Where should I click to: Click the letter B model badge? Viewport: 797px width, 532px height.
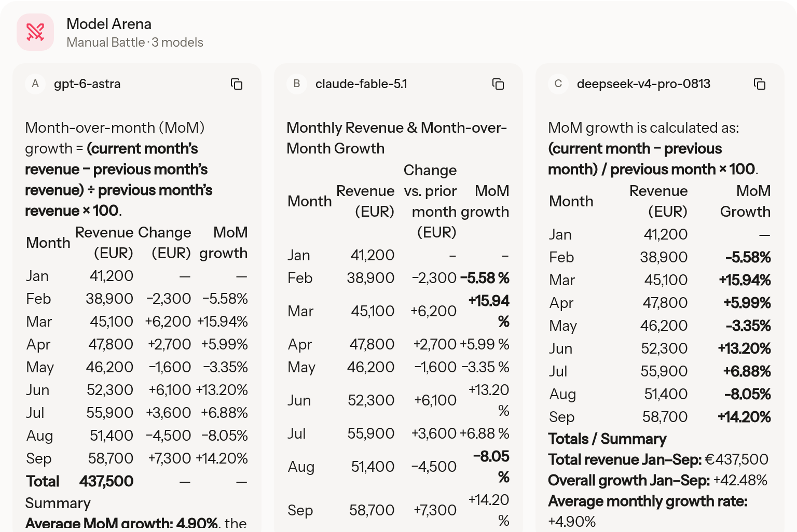[x=297, y=84]
